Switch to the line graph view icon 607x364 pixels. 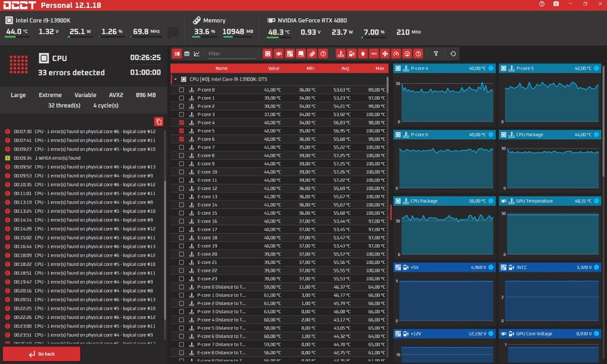click(197, 54)
